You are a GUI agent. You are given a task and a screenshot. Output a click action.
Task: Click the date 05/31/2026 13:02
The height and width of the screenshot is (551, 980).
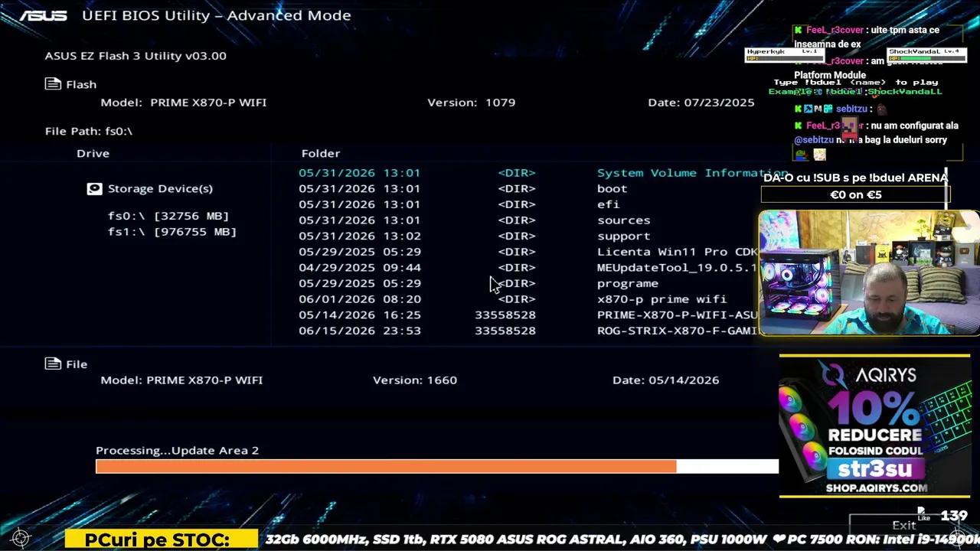(359, 236)
